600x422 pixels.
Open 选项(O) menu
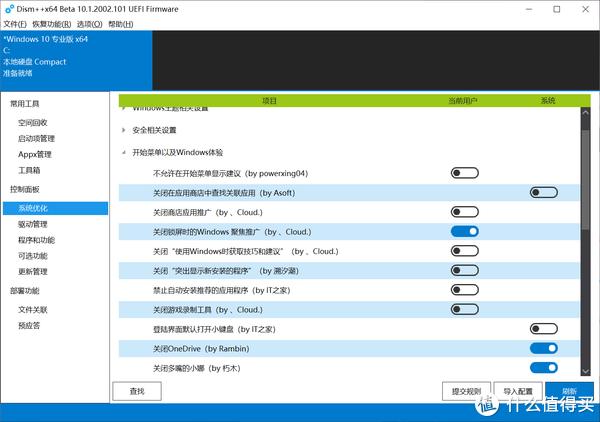pyautogui.click(x=90, y=24)
